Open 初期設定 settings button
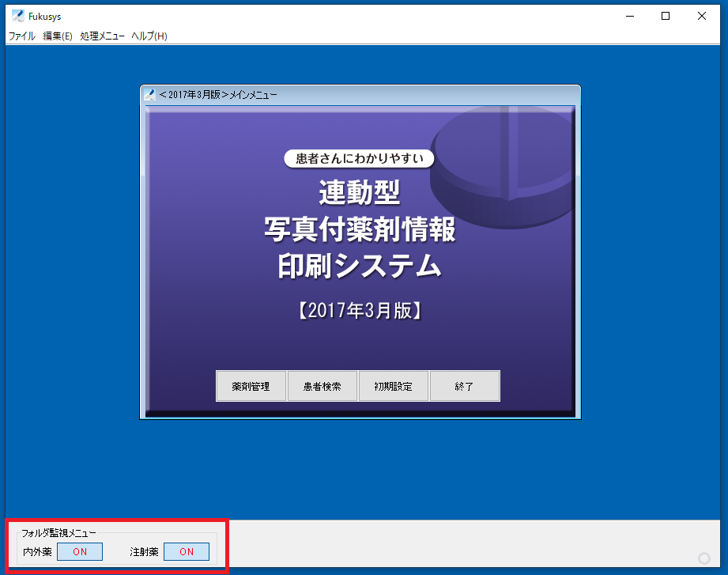Screen dimensions: 728x575 [394, 386]
